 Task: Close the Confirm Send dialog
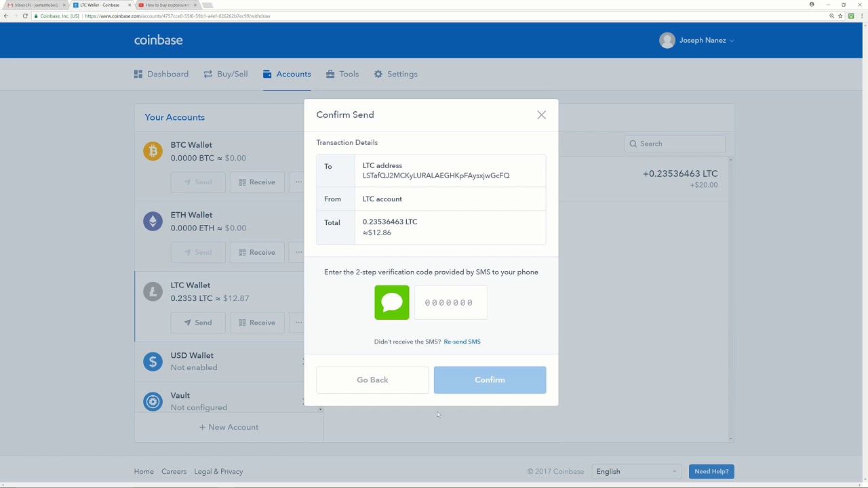pos(541,115)
